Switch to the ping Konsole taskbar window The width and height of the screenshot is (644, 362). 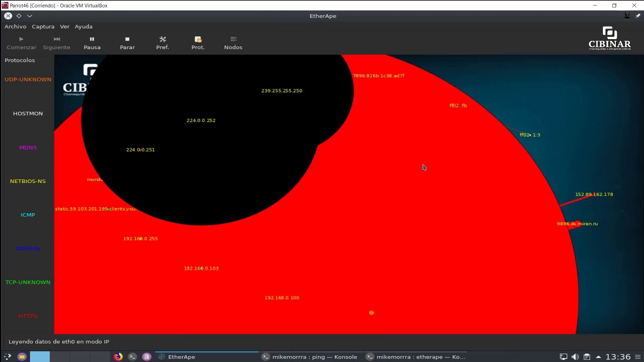(x=310, y=357)
